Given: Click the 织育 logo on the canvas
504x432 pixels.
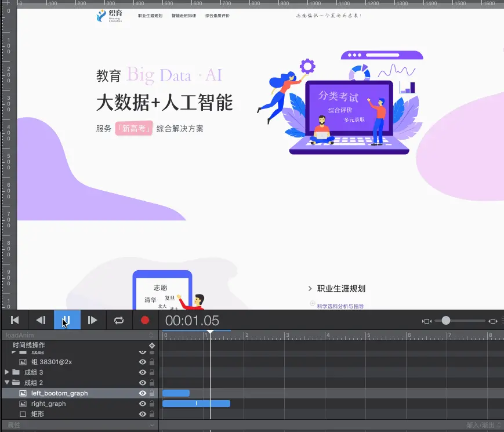Looking at the screenshot, I should pyautogui.click(x=109, y=16).
